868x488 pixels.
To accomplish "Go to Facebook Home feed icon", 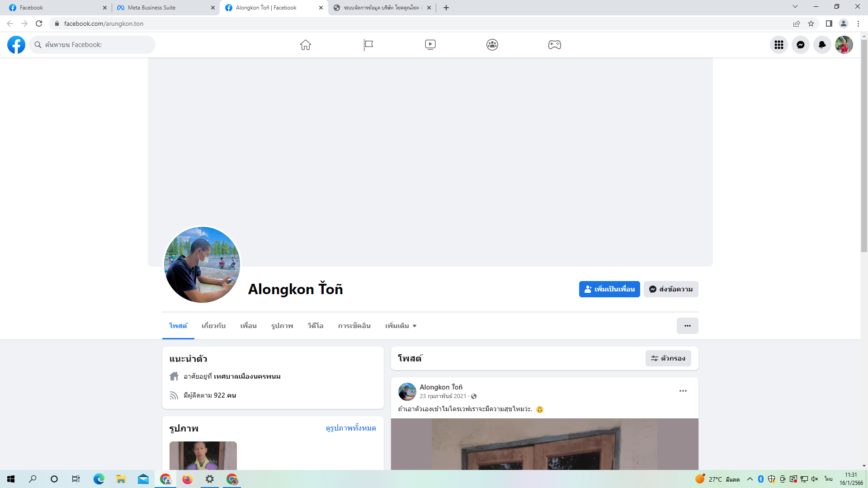I will (x=306, y=45).
